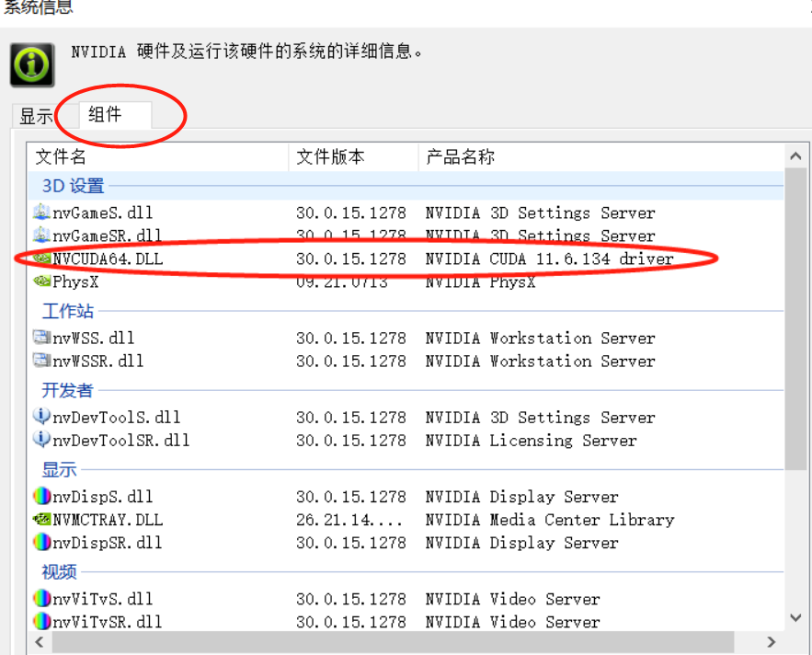Sort by 产品名称 column header
Image resolution: width=812 pixels, height=655 pixels.
pos(600,157)
